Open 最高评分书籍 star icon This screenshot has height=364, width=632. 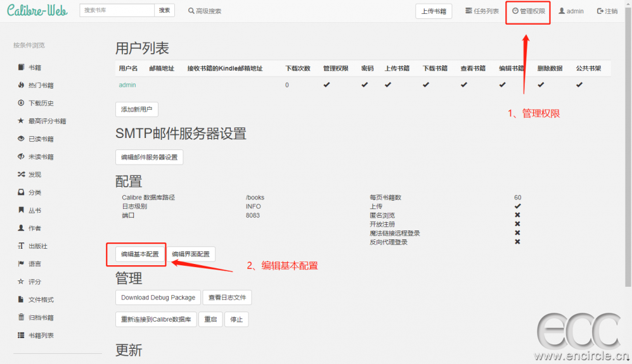(21, 121)
